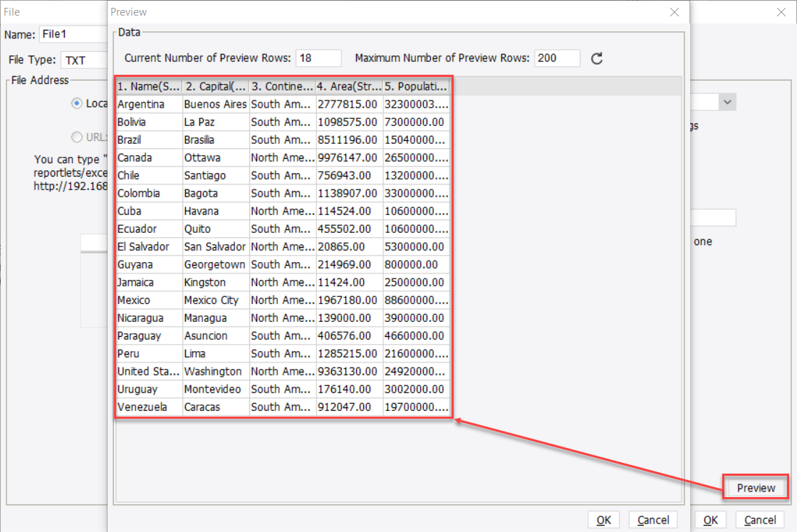This screenshot has height=532, width=797.
Task: Click Cancel in the Preview dialog
Action: tap(652, 519)
